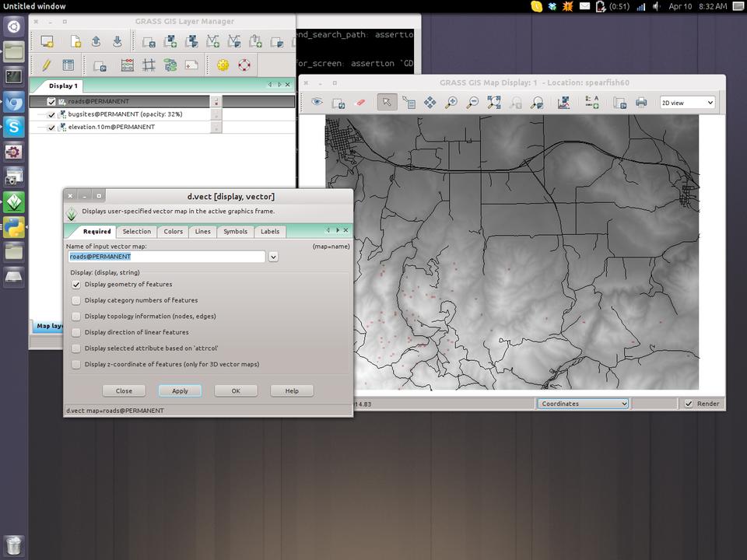Hide the elevation.10m@PERMANENT layer checkbox
Image resolution: width=747 pixels, height=560 pixels.
[51, 128]
